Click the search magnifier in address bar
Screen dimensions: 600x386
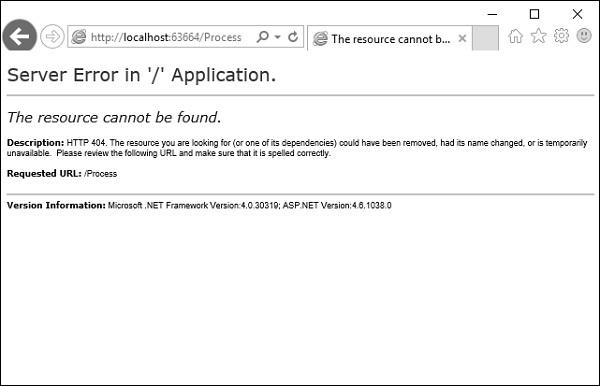(262, 37)
